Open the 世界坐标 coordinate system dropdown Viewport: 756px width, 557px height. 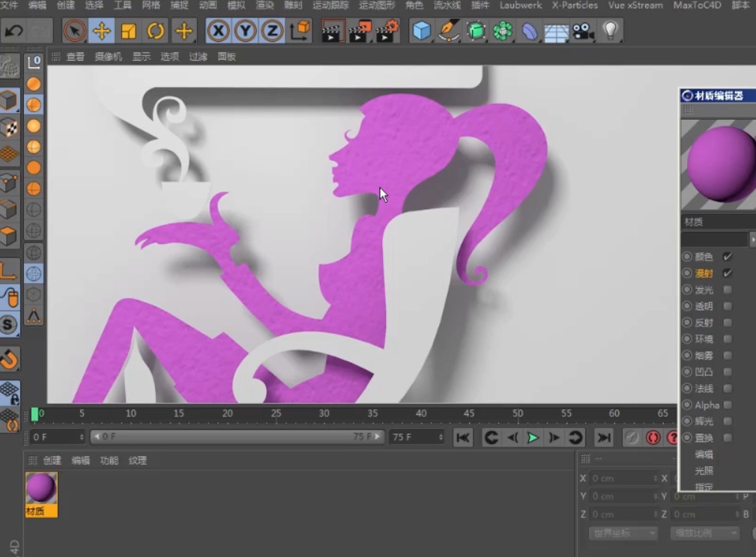click(x=622, y=533)
